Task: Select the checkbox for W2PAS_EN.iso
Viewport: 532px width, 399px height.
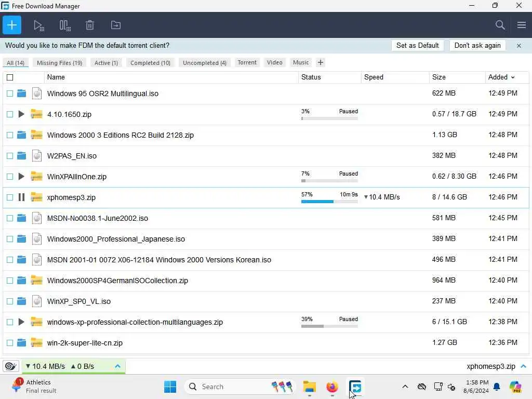Action: coord(10,156)
